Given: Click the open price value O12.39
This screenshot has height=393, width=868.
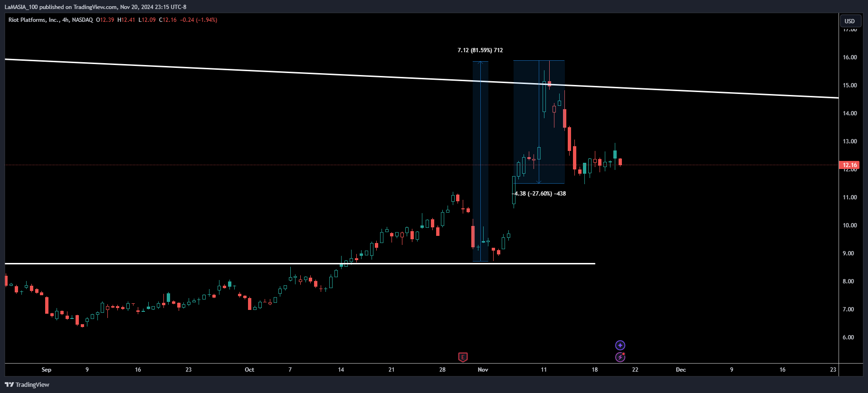Looking at the screenshot, I should click(x=105, y=20).
